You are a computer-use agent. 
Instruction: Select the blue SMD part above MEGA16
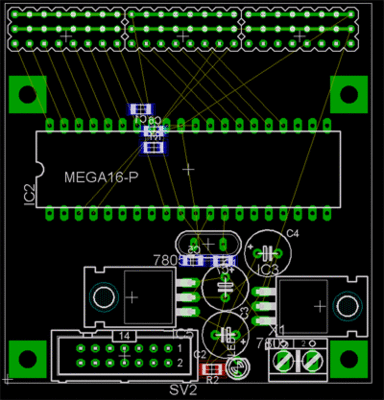pyautogui.click(x=142, y=109)
